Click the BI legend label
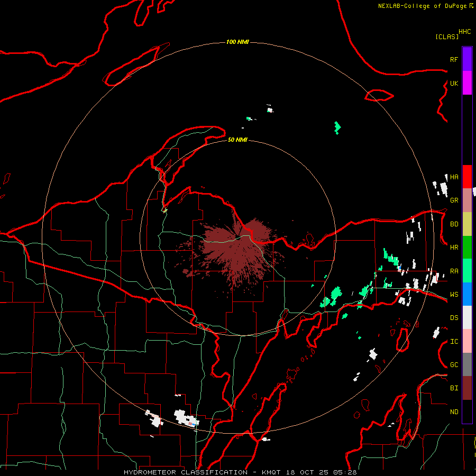Screen dimensions: 476x476 (454, 388)
